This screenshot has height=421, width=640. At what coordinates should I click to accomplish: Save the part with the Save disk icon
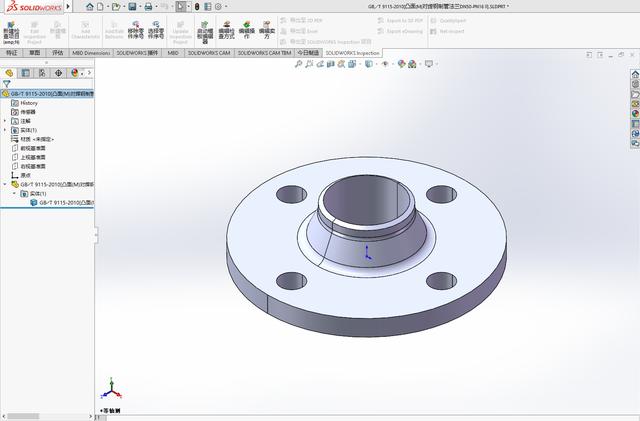[x=132, y=7]
